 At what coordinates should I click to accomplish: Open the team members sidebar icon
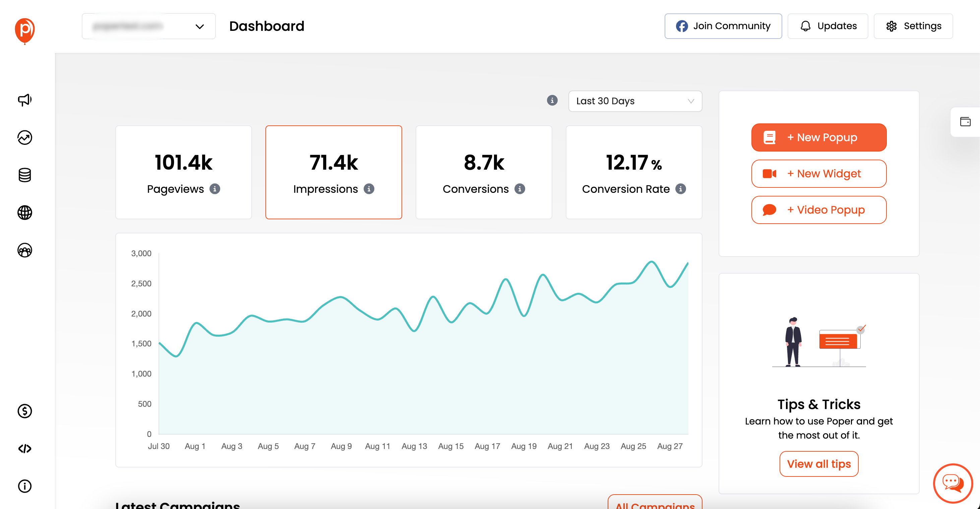point(25,250)
